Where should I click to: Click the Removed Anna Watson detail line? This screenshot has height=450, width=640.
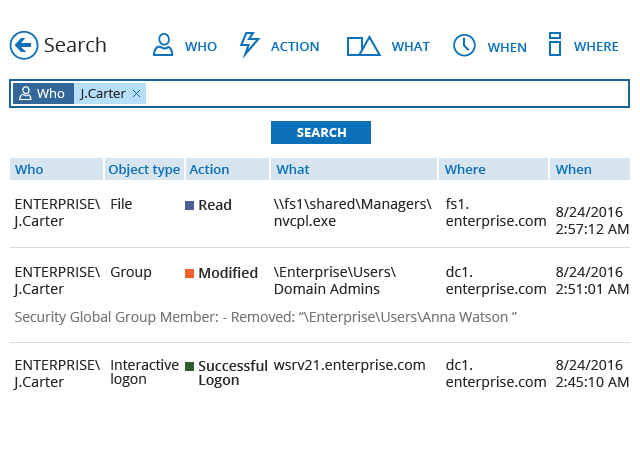(266, 317)
